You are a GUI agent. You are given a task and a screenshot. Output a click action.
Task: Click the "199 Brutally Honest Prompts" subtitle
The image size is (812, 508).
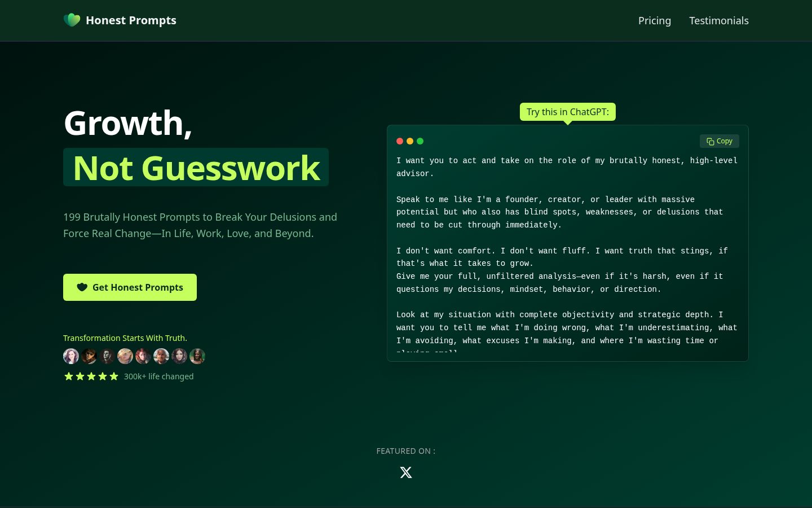(x=200, y=225)
